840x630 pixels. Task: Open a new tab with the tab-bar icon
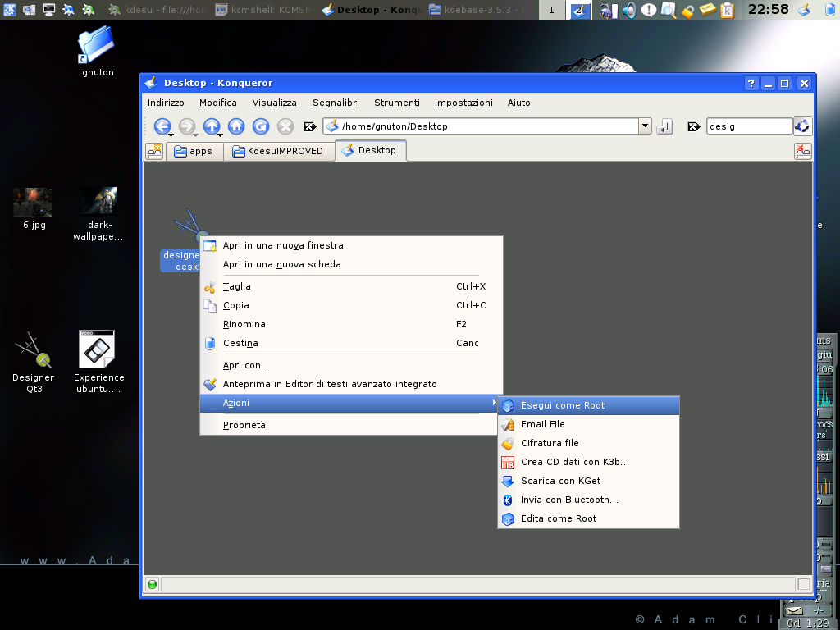pyautogui.click(x=154, y=151)
